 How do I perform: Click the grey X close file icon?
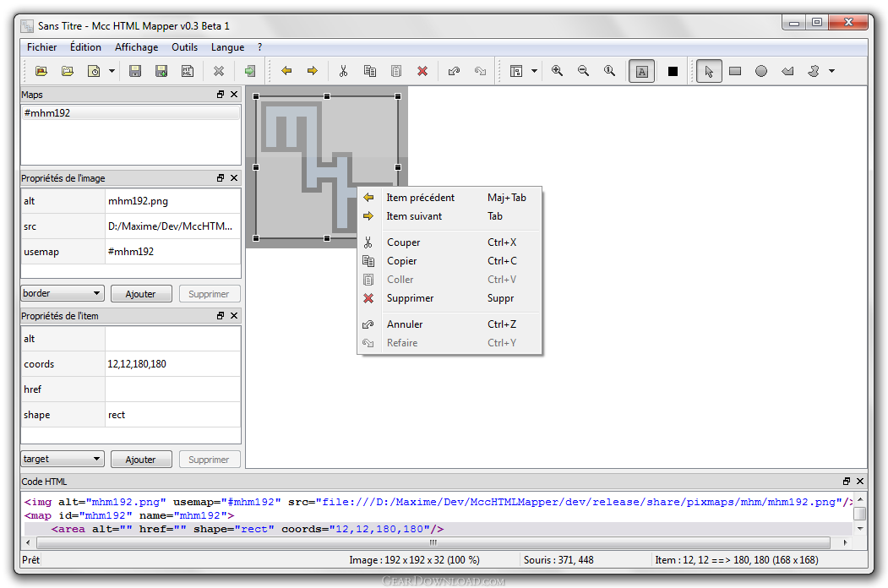[x=219, y=71]
